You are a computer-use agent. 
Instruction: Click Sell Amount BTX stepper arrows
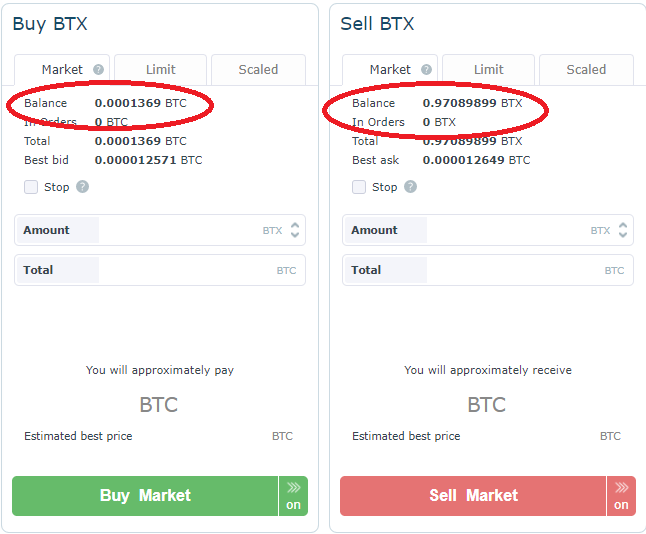(623, 230)
